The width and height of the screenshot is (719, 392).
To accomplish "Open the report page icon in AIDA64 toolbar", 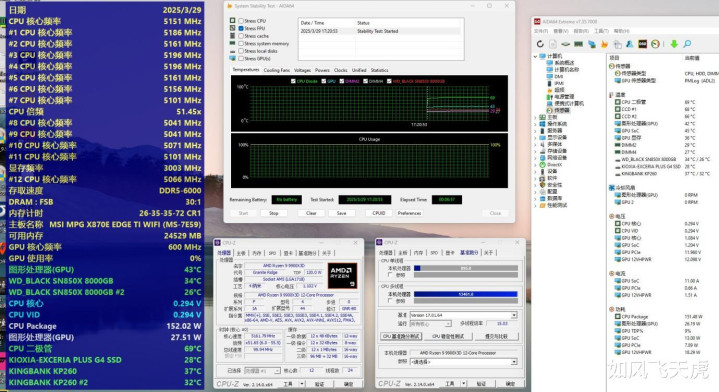I will pos(553,44).
